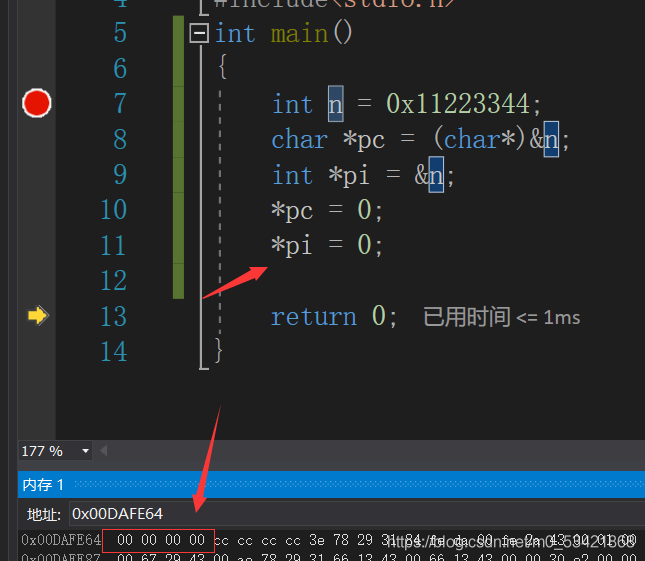Click the memory row address 0x00DAFE64
The height and width of the screenshot is (561, 645).
coord(61,540)
